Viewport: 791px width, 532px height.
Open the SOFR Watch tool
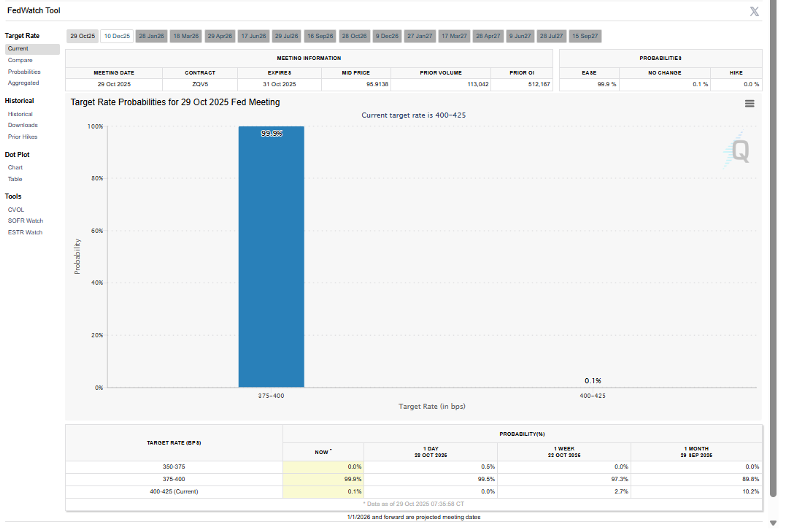point(25,221)
